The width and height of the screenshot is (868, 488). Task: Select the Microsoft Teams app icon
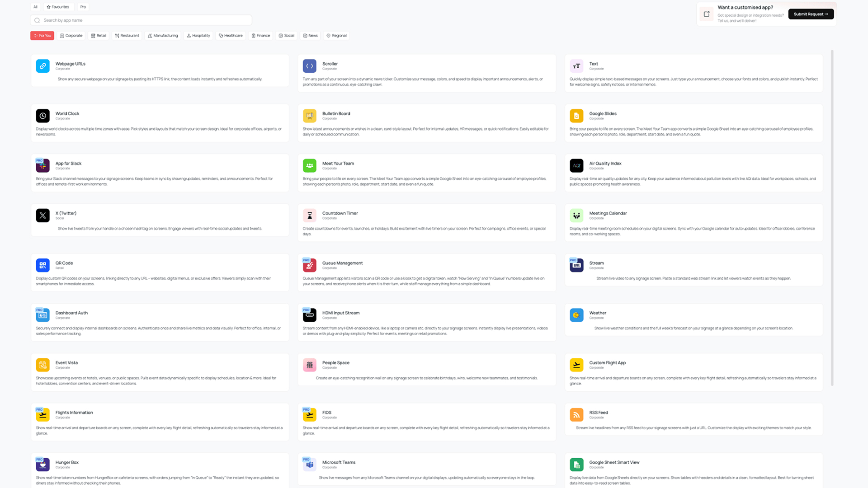[309, 464]
